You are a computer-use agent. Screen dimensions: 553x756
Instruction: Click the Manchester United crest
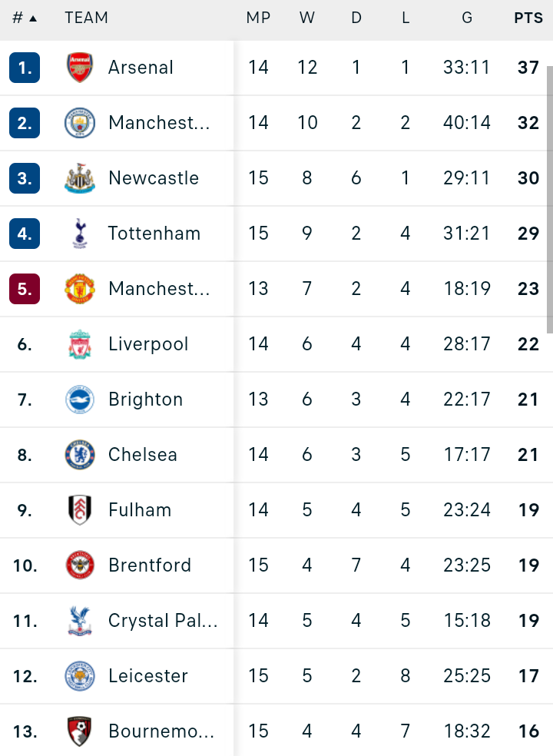(x=80, y=289)
